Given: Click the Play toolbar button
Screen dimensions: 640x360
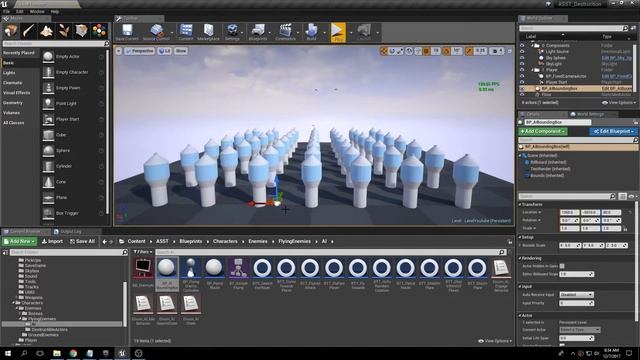Looking at the screenshot, I should click(x=338, y=32).
